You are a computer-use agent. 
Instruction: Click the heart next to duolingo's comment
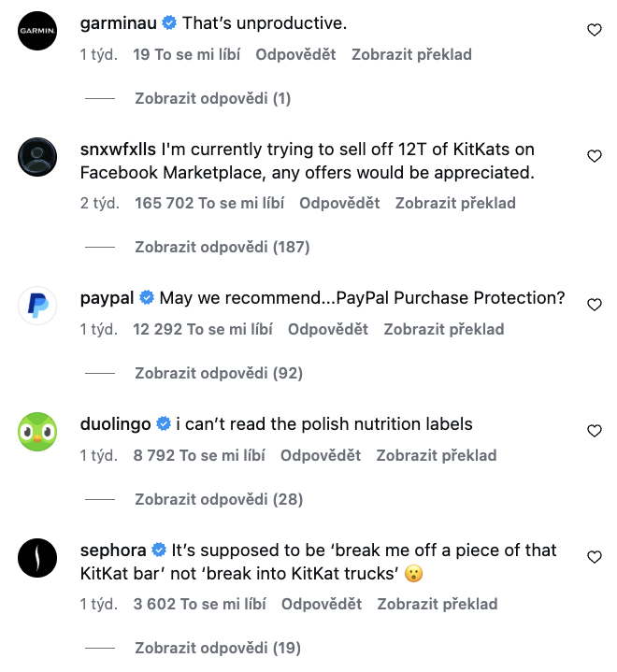point(594,431)
